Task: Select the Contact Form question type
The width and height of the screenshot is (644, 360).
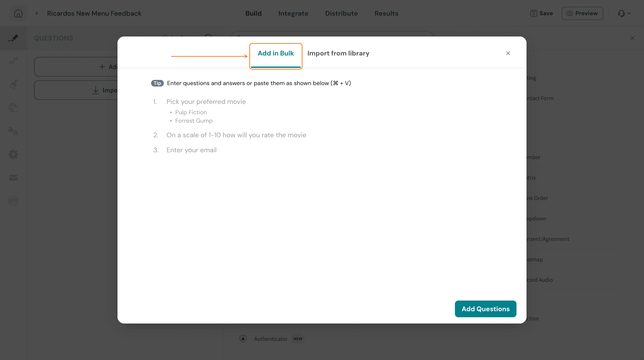Action: [x=540, y=98]
